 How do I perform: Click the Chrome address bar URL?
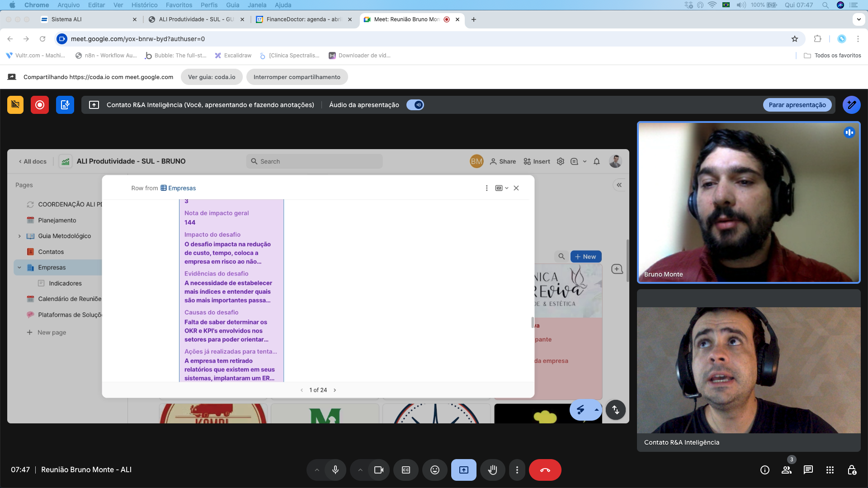[137, 39]
